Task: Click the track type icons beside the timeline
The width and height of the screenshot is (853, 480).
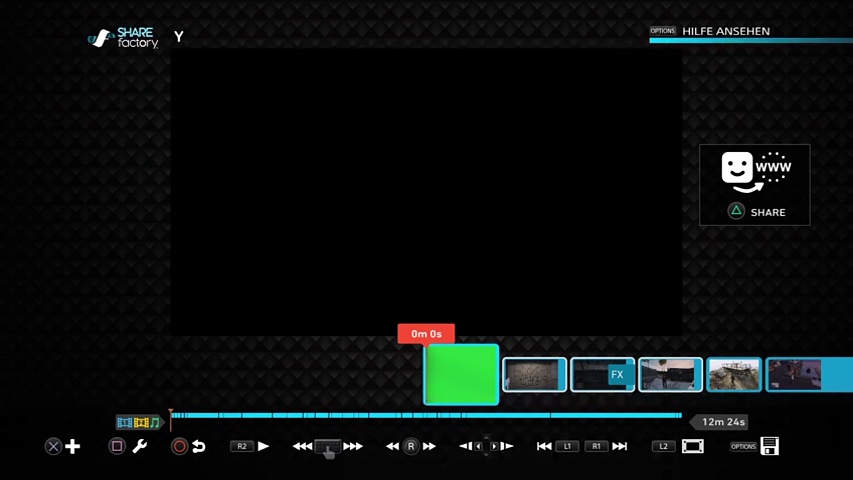Action: [138, 422]
